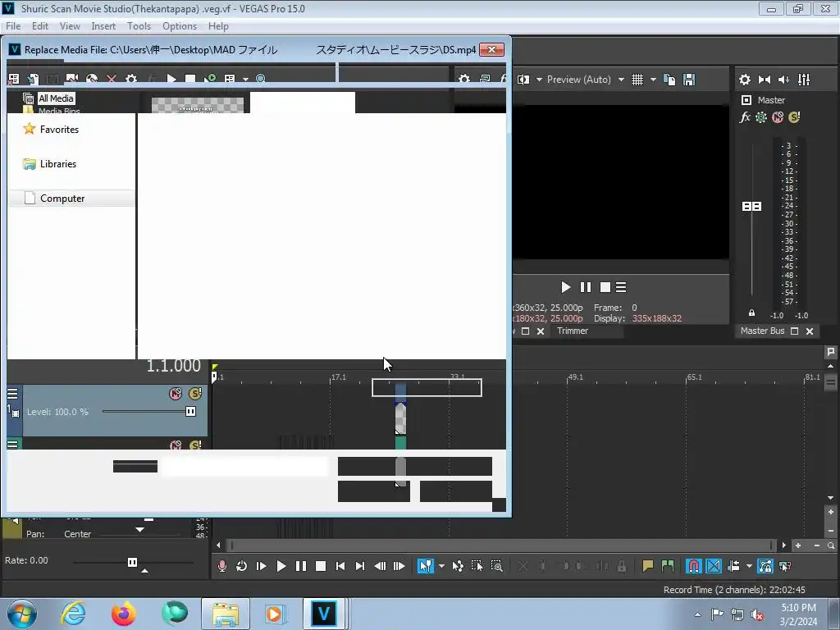The width and height of the screenshot is (840, 630).
Task: Go to End in the timeline transport
Action: (360, 566)
